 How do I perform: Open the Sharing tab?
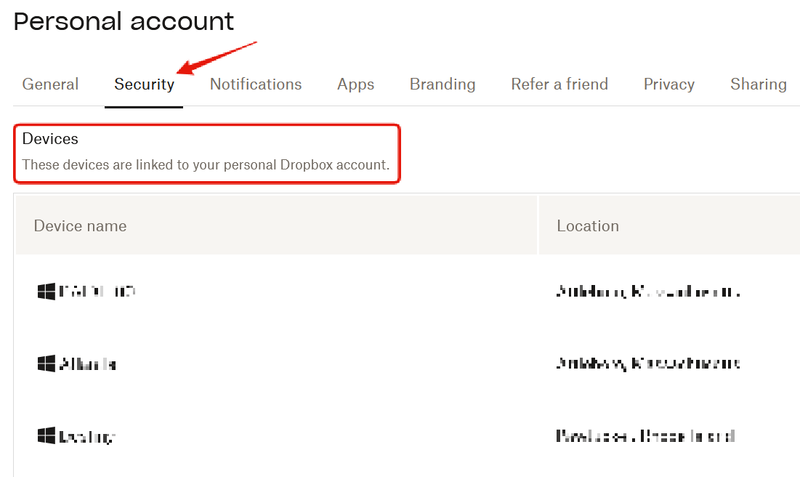(758, 84)
